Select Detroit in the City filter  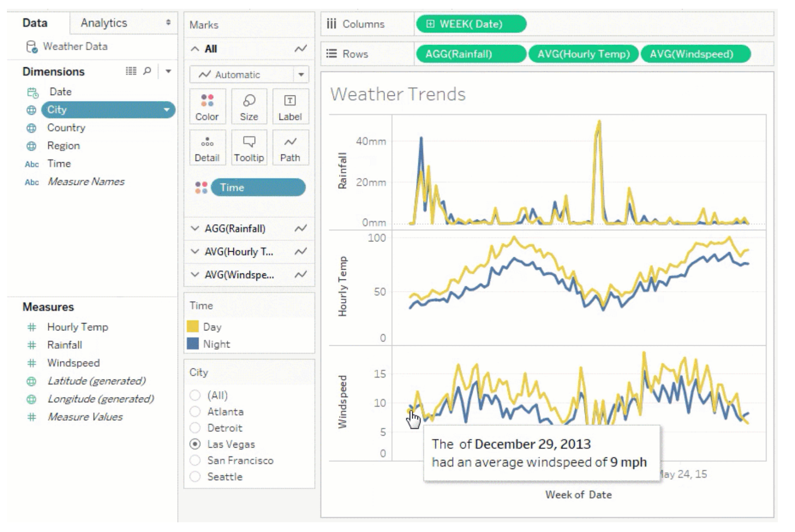pos(195,428)
